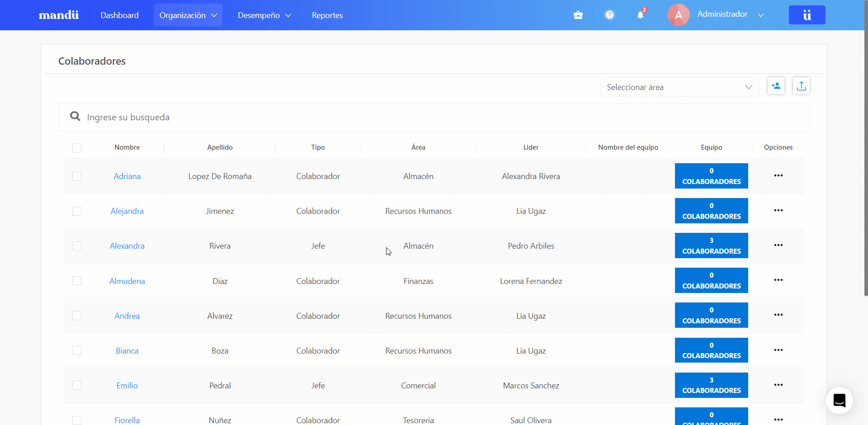Open options menu for Alexandra
Image resolution: width=868 pixels, height=425 pixels.
point(778,245)
